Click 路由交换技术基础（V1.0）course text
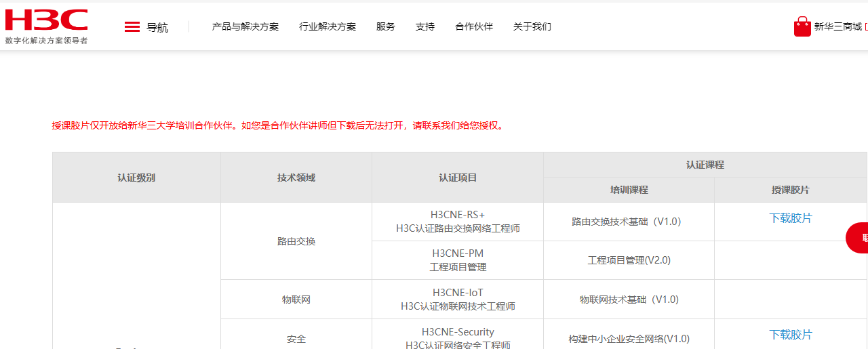The image size is (868, 349). [x=627, y=222]
